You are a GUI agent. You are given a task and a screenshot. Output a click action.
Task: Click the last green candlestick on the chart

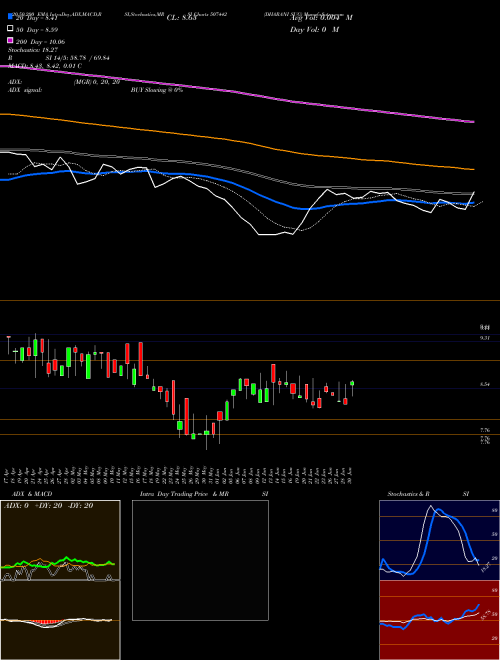click(x=352, y=383)
